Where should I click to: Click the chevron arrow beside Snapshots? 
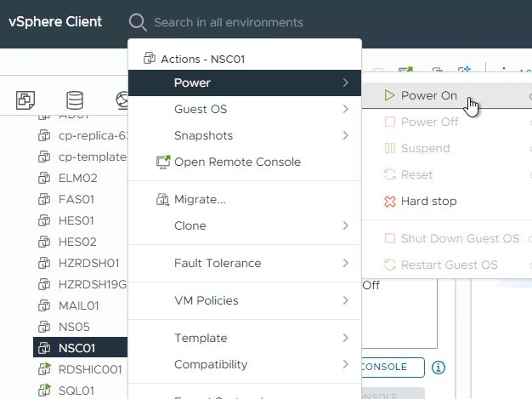point(345,135)
